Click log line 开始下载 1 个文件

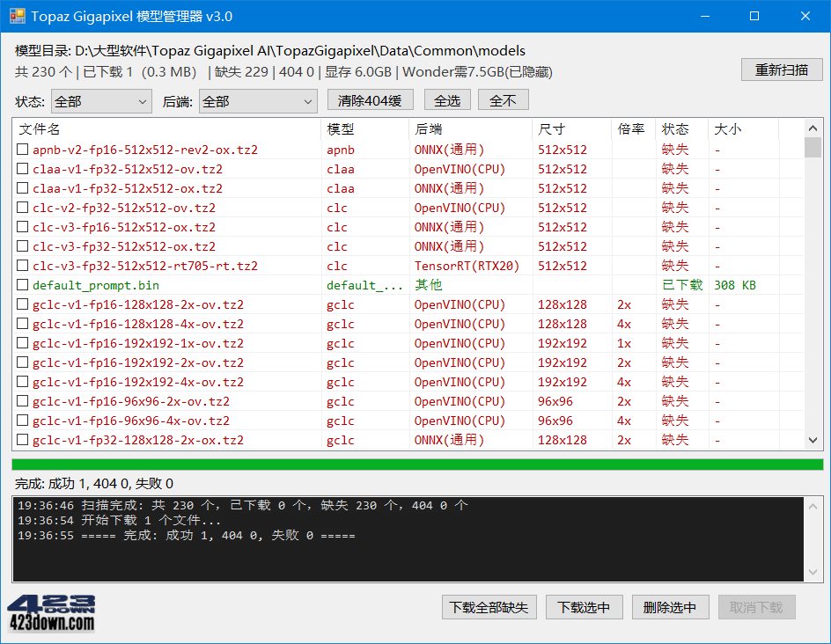coord(119,521)
